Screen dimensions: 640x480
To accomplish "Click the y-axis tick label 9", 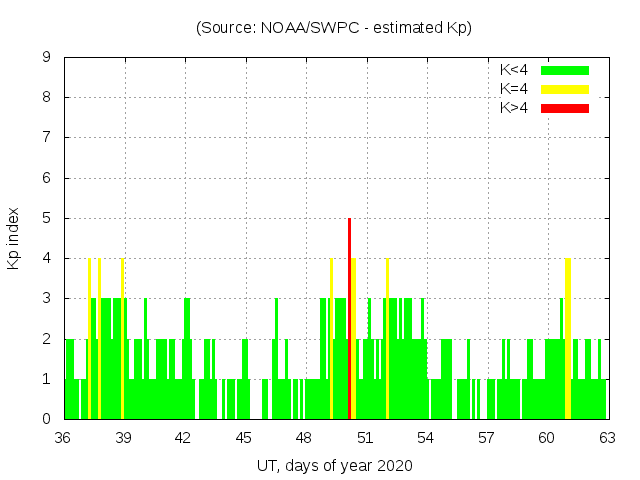I will pyautogui.click(x=46, y=58).
